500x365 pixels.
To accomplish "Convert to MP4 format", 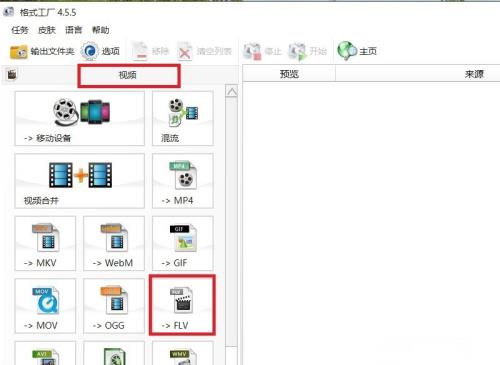I will [183, 181].
